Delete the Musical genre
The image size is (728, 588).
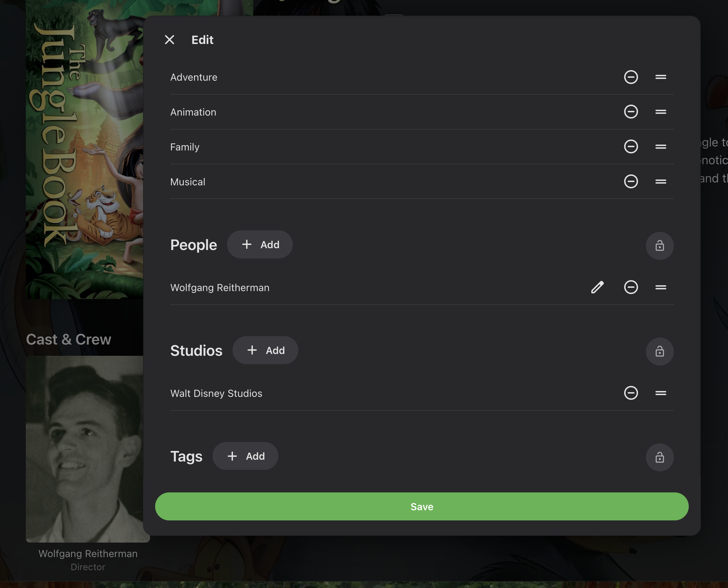coord(631,181)
